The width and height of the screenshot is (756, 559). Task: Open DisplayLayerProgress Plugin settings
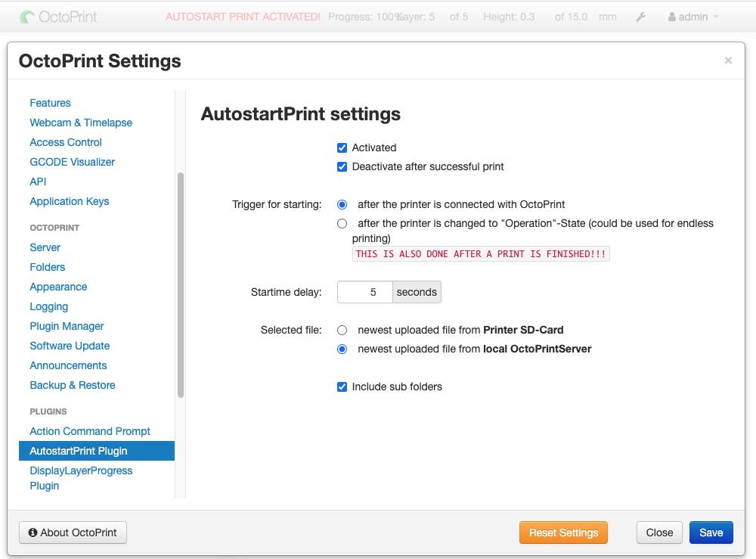point(81,478)
